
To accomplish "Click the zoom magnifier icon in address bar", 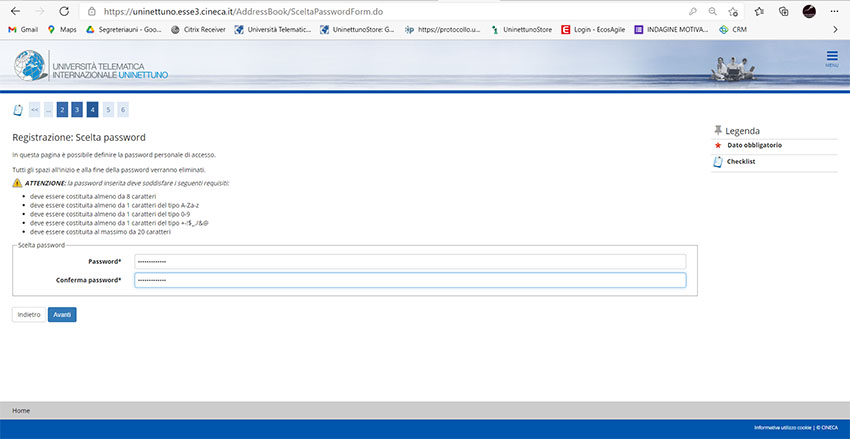I will click(712, 11).
